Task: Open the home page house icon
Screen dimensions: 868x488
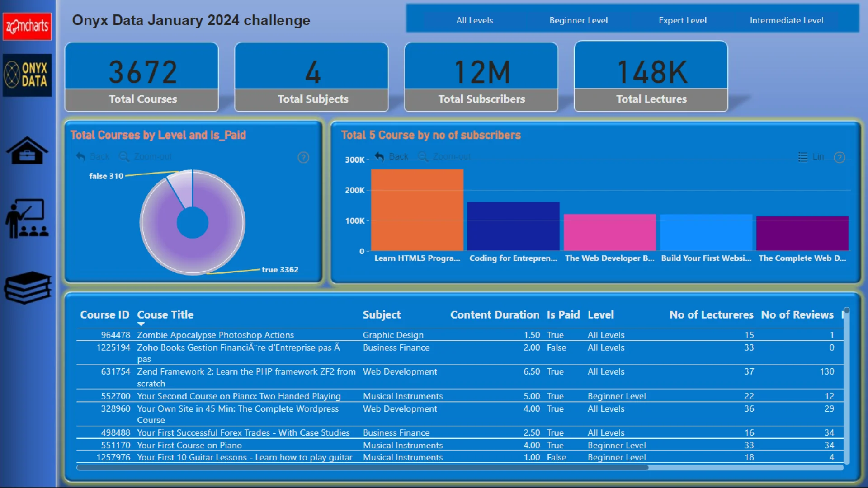Action: point(27,150)
